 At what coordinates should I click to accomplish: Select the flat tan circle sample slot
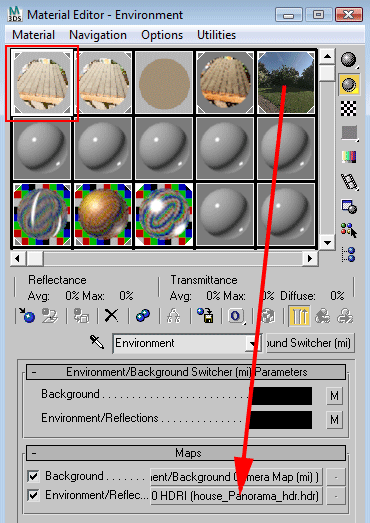click(x=164, y=82)
